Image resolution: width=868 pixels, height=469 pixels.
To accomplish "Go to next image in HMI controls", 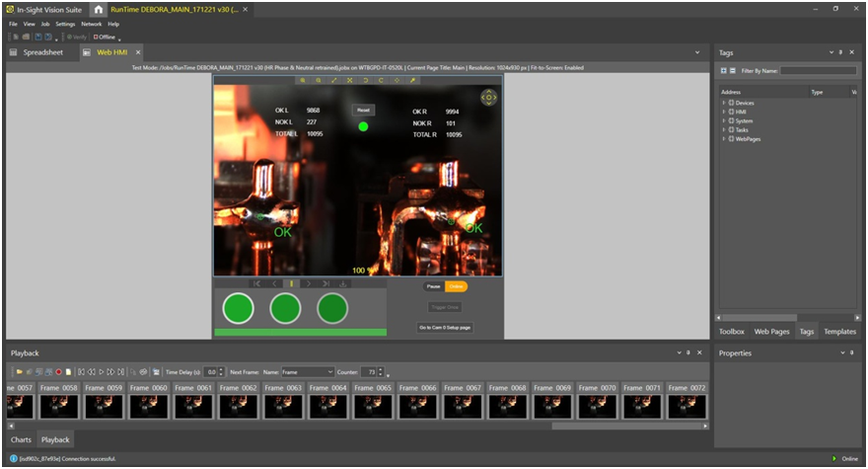I will 309,283.
